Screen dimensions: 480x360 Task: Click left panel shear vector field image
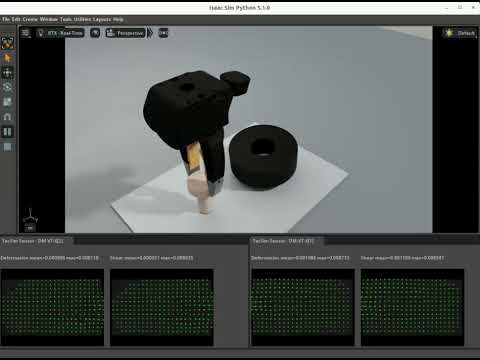pos(162,307)
